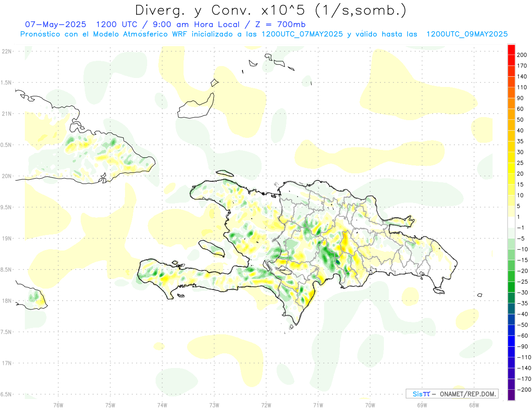This screenshot has height=411, width=532.
Task: Click the colorbar value '15' on the positive side
Action: point(520,184)
